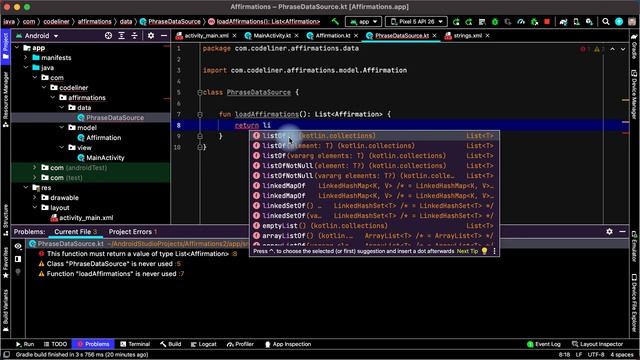Image resolution: width=640 pixels, height=360 pixels.
Task: Select the Affirmation class in project tree
Action: pos(99,138)
